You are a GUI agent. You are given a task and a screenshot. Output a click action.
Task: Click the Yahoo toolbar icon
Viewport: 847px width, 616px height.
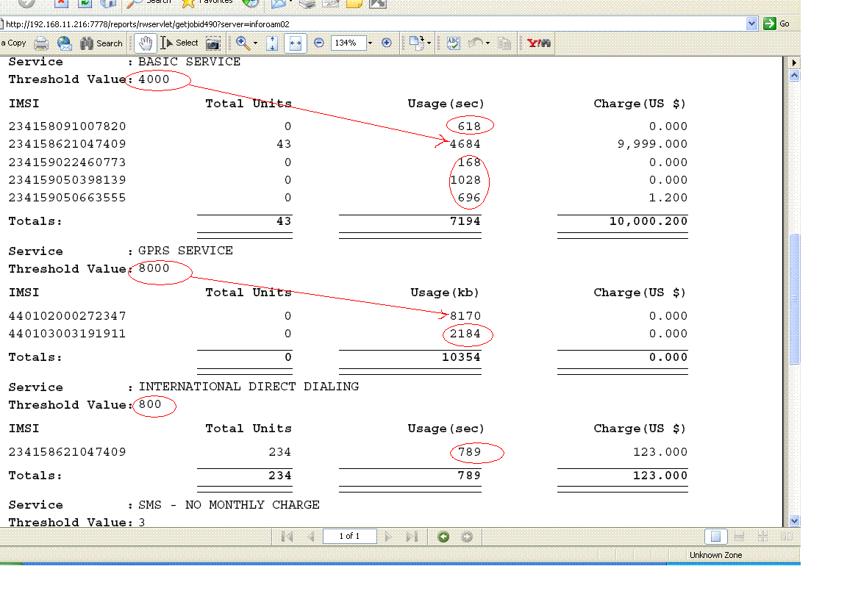pyautogui.click(x=539, y=43)
